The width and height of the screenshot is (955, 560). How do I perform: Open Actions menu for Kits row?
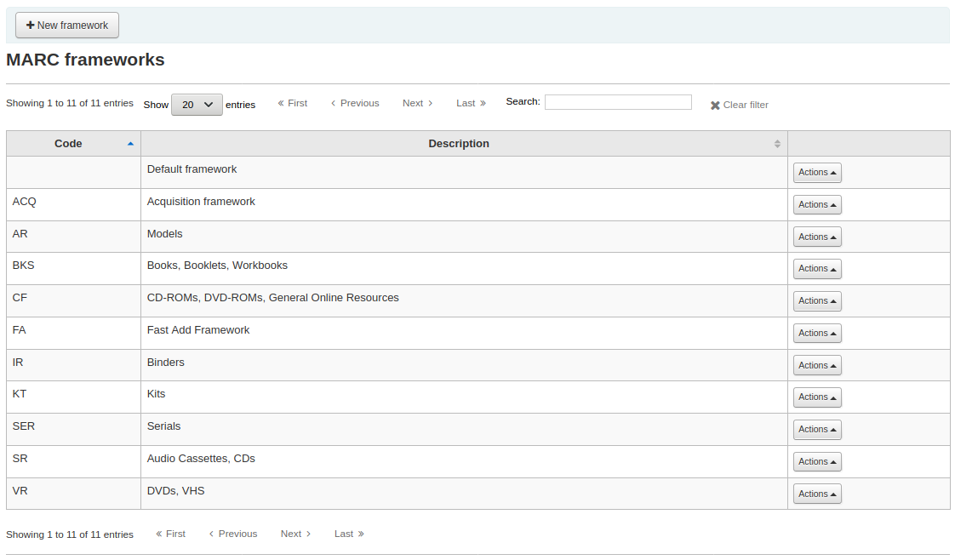pyautogui.click(x=817, y=397)
